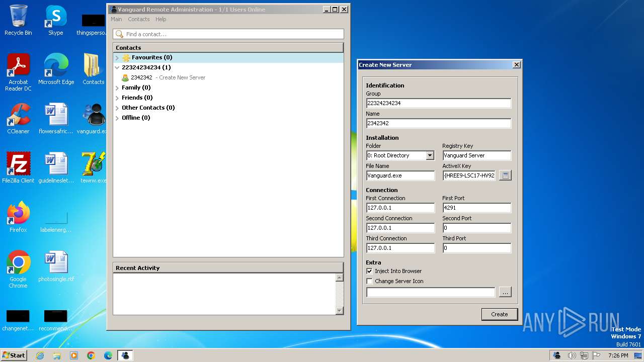Click the Name input field
This screenshot has width=644, height=362.
(439, 123)
